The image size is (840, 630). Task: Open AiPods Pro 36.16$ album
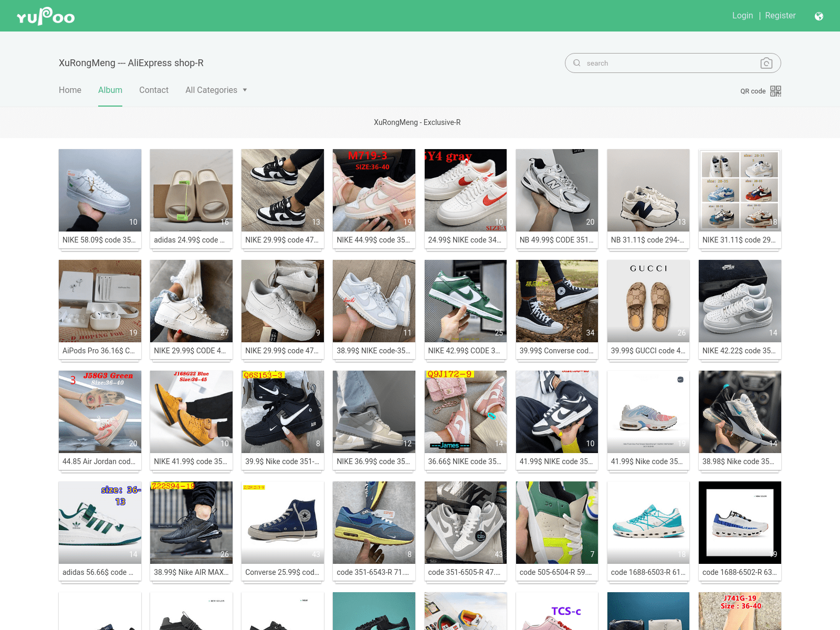pyautogui.click(x=100, y=310)
